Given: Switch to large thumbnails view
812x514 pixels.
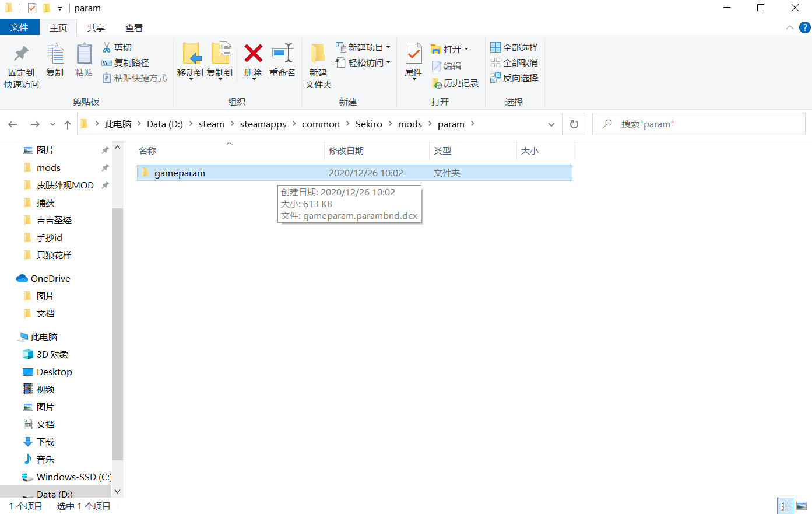Looking at the screenshot, I should [x=802, y=506].
